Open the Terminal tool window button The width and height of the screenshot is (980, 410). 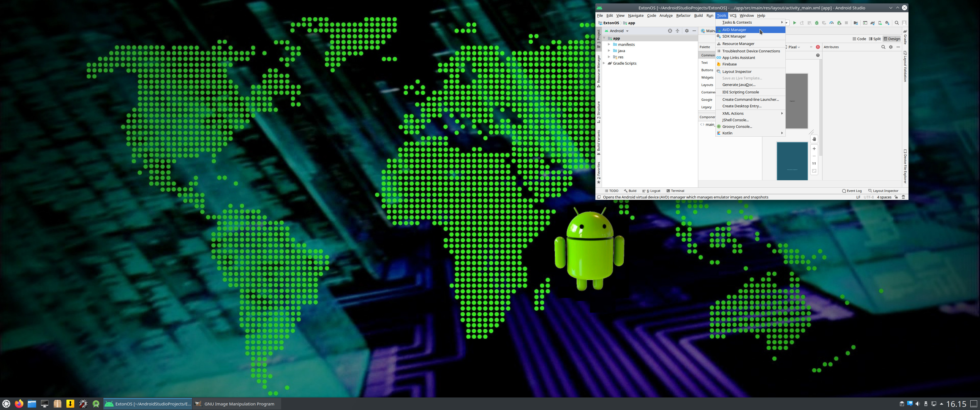click(x=675, y=191)
